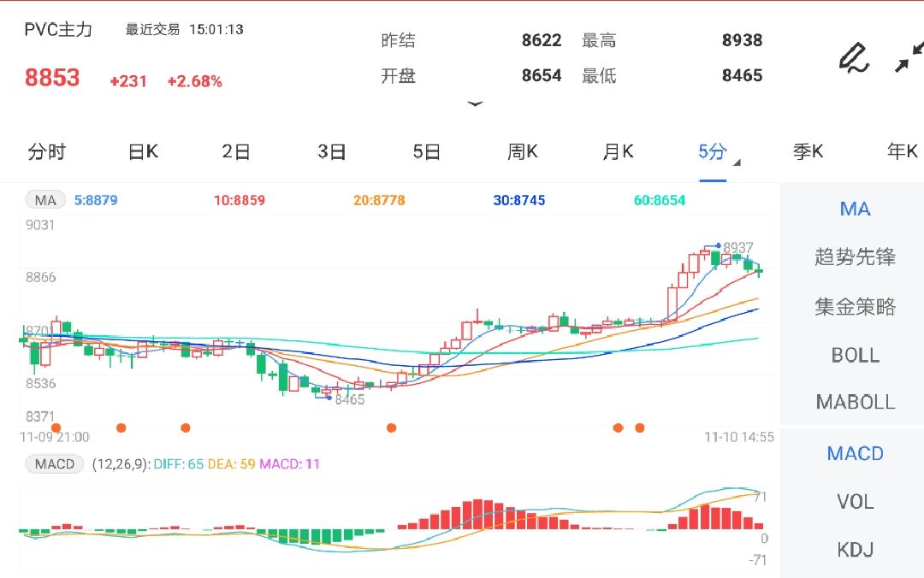The height and width of the screenshot is (578, 924).
Task: Click the MA indicator pill above chart
Action: coord(45,200)
